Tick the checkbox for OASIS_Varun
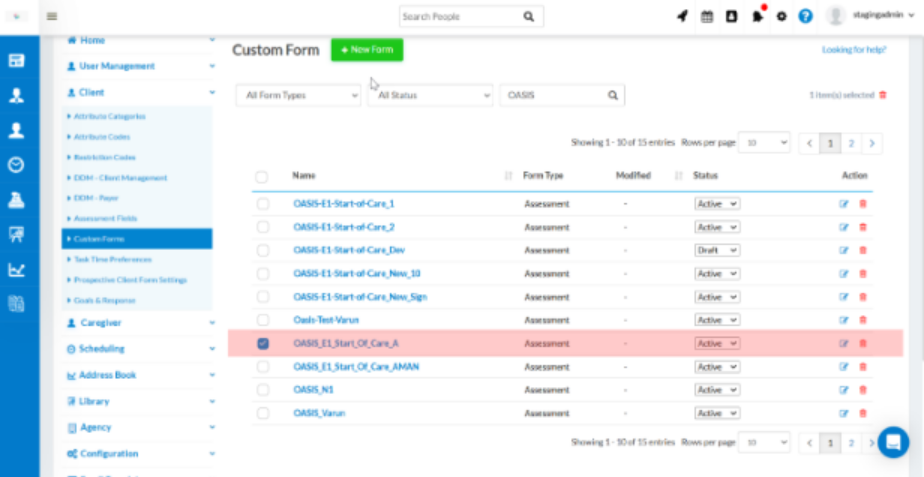 pos(263,413)
